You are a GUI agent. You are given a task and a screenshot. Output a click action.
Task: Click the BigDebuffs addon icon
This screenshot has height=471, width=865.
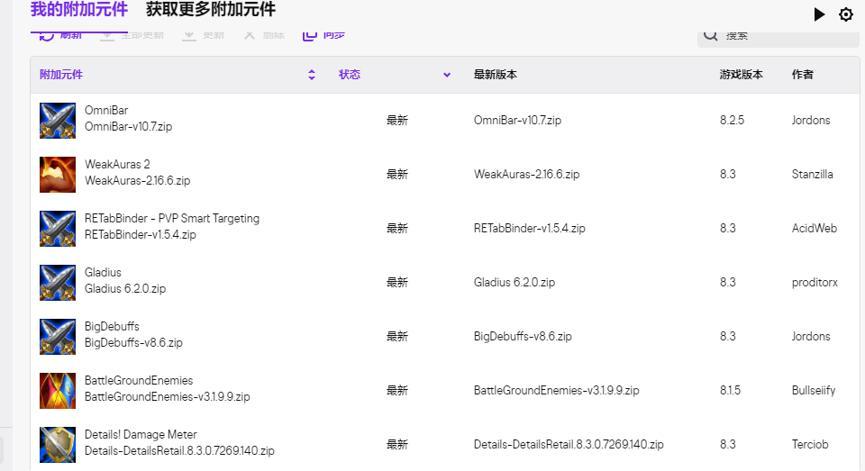pos(57,336)
